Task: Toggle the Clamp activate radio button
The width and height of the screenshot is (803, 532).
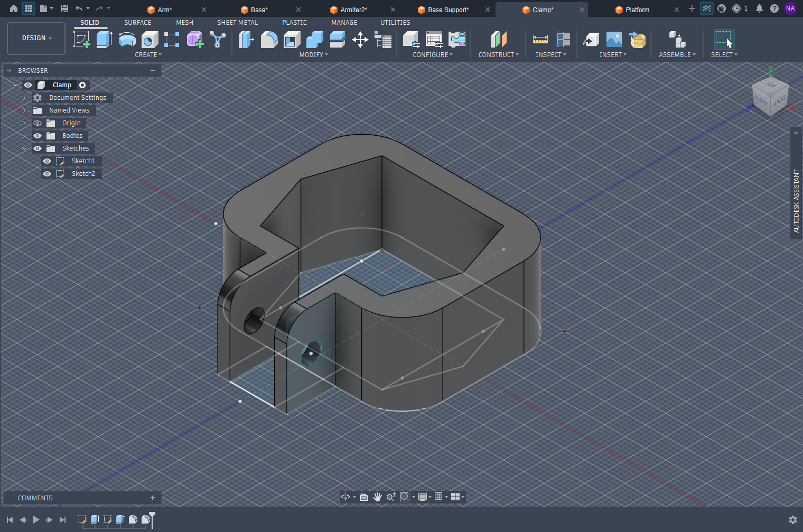Action: 82,85
